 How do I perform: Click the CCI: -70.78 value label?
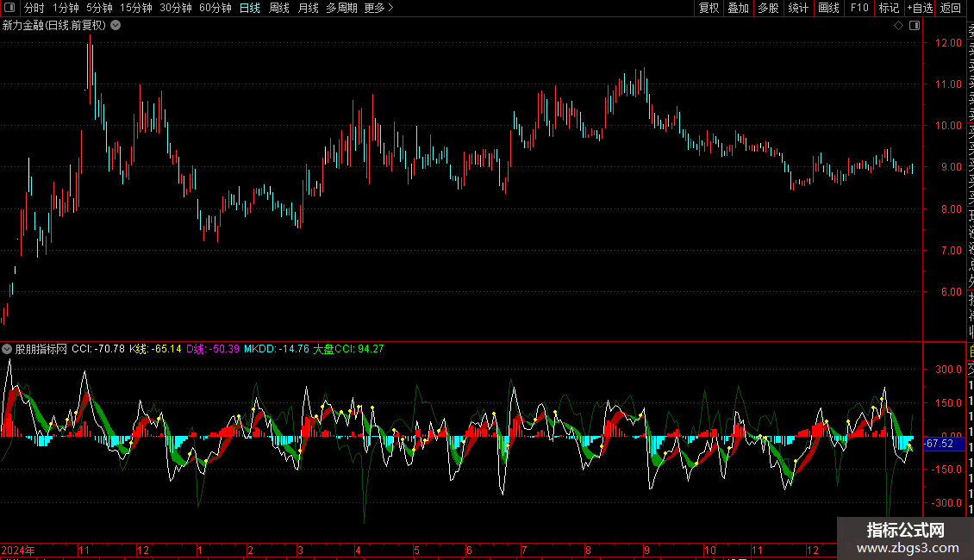pyautogui.click(x=98, y=349)
